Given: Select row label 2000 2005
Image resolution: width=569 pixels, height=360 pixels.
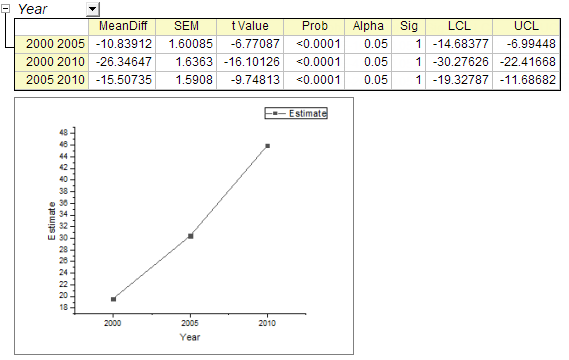Looking at the screenshot, I should [x=52, y=44].
